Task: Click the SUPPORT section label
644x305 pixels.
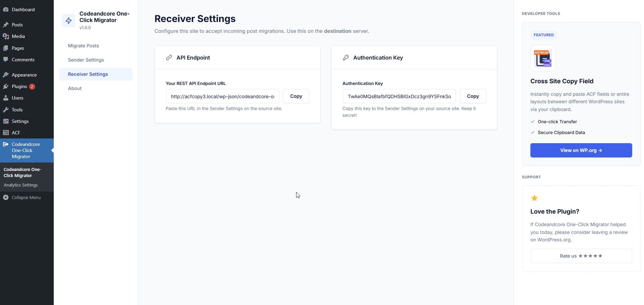Action: point(531,177)
